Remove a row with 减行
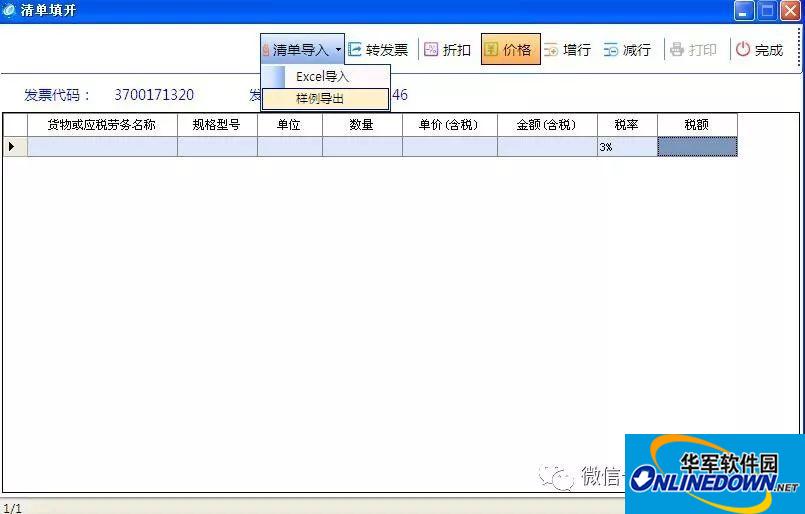The width and height of the screenshot is (805, 514). click(627, 50)
